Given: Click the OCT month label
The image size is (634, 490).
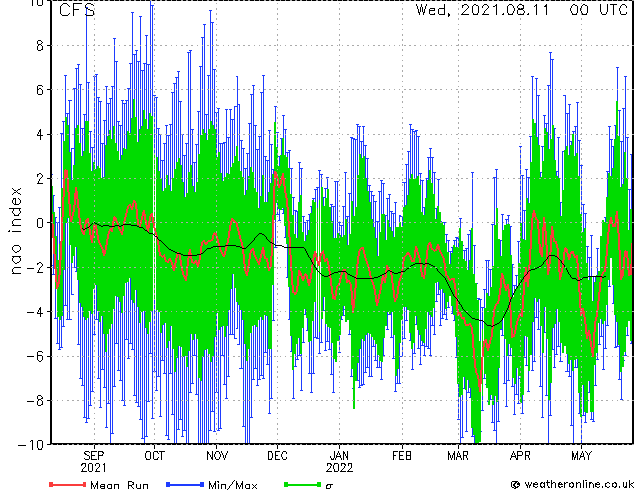Looking at the screenshot, I should click(154, 456).
